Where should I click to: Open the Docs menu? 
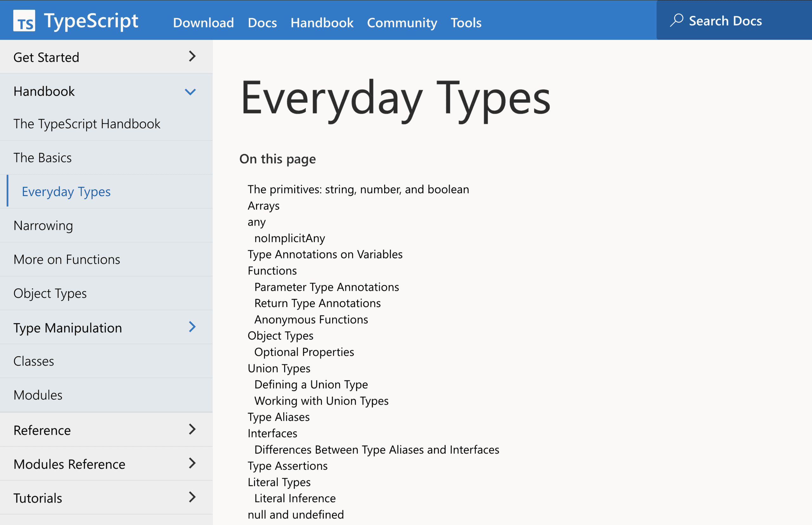(262, 22)
